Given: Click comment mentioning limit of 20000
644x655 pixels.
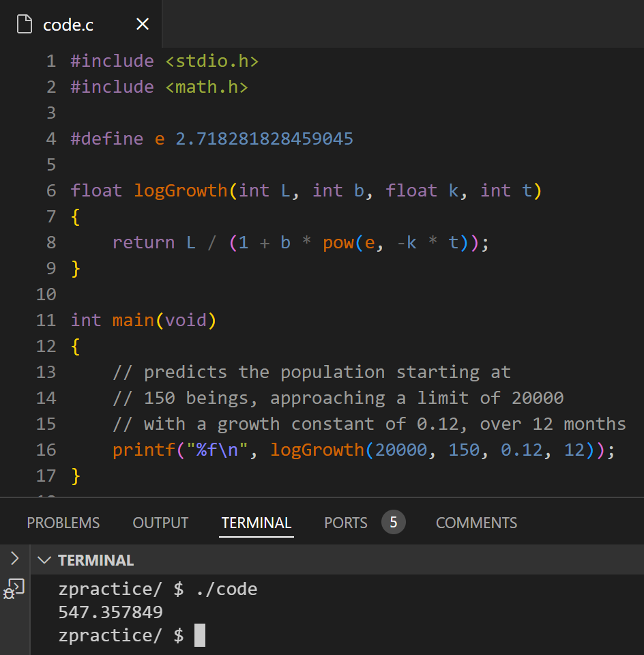Looking at the screenshot, I should (x=338, y=398).
